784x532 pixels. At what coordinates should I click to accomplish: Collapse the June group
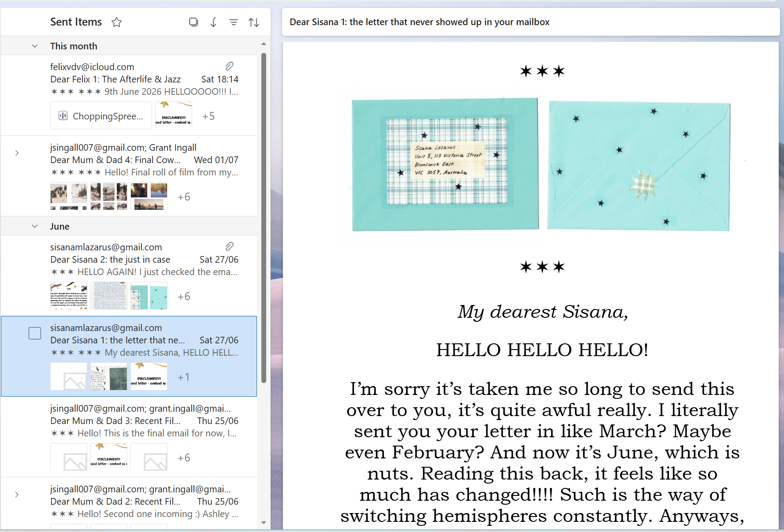click(35, 226)
